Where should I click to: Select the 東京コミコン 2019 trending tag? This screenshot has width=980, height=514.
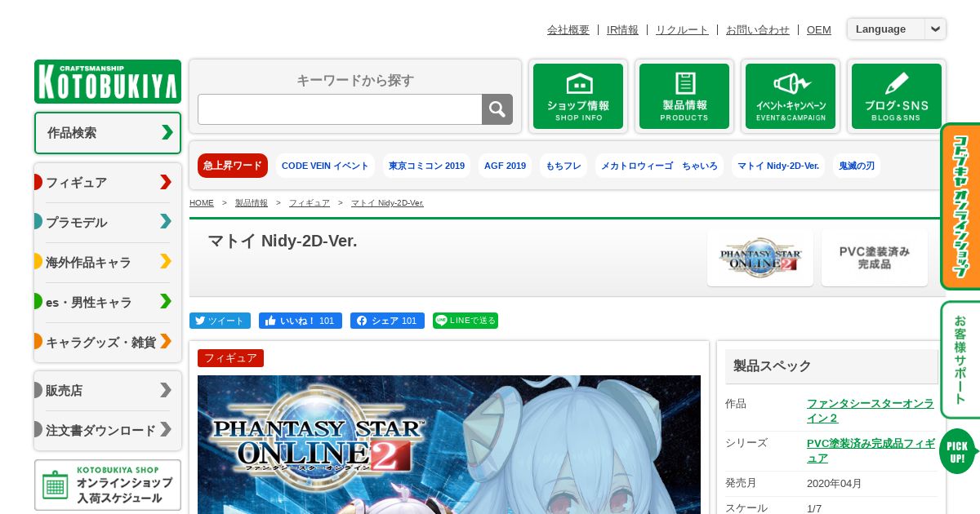(x=426, y=166)
